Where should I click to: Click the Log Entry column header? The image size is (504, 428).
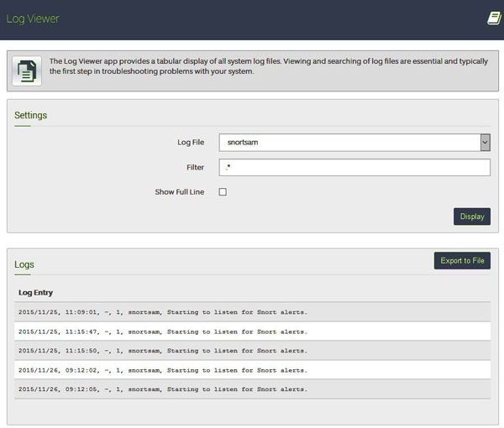click(x=35, y=293)
